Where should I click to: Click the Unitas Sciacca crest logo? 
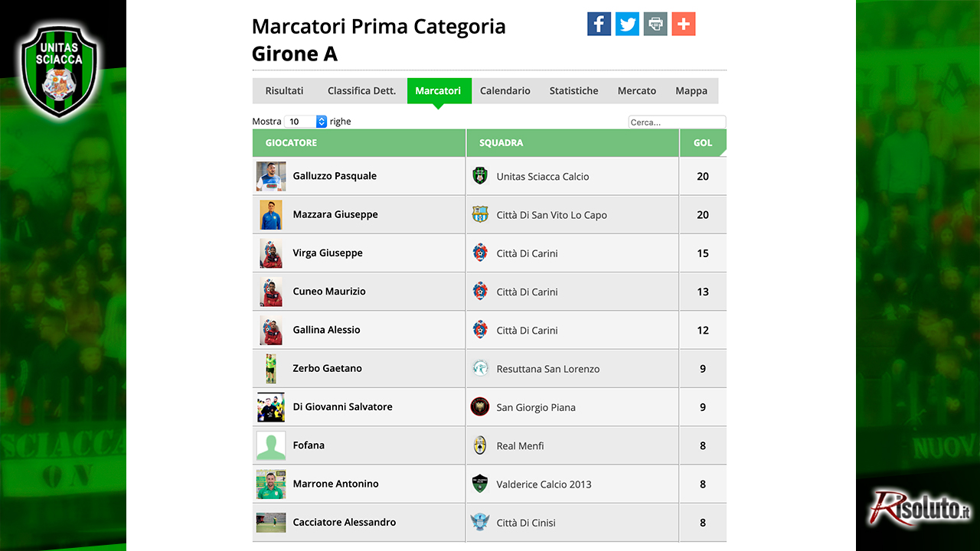(x=59, y=70)
